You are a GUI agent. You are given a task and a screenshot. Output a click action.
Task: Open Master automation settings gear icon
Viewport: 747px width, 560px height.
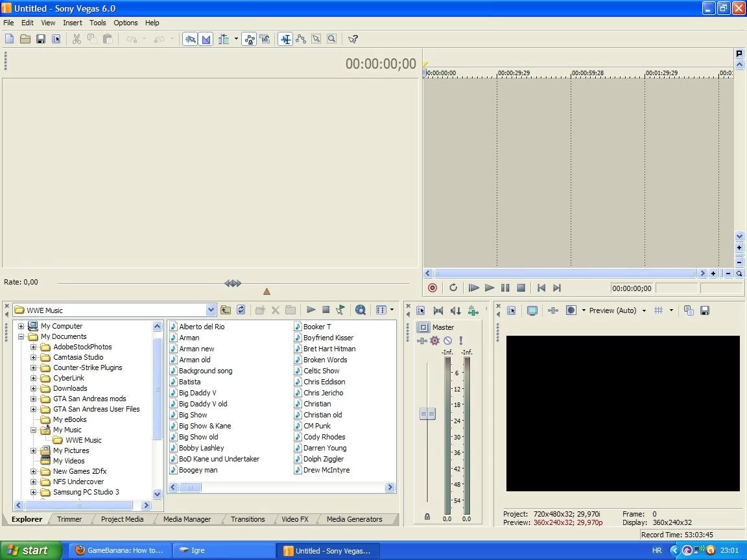(434, 340)
